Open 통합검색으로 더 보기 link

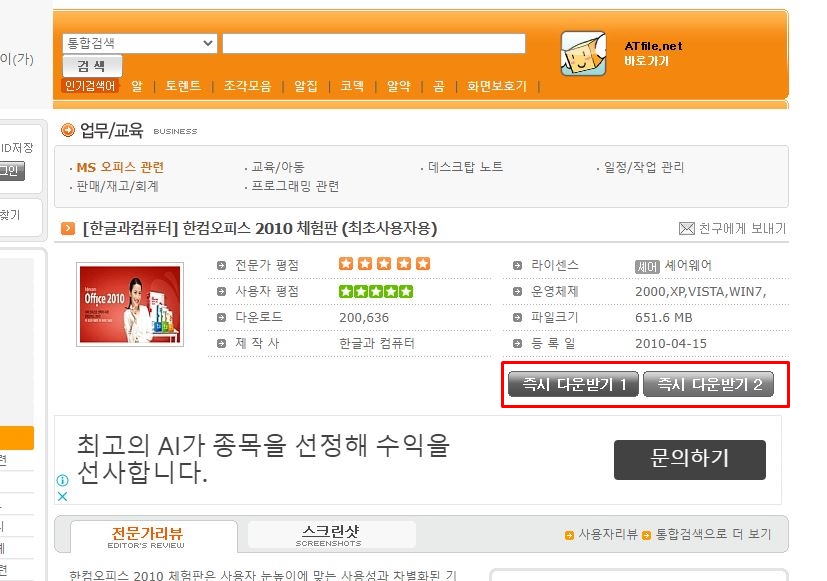pyautogui.click(x=713, y=535)
